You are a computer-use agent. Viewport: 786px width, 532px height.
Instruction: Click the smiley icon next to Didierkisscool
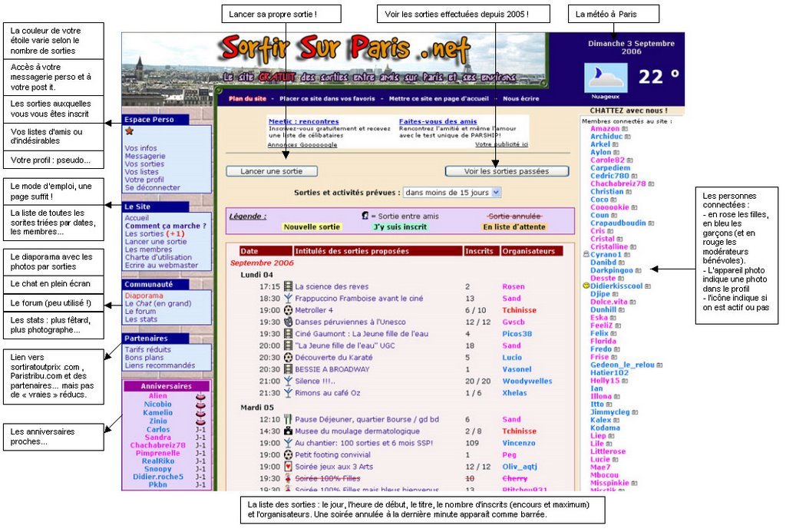(x=586, y=286)
